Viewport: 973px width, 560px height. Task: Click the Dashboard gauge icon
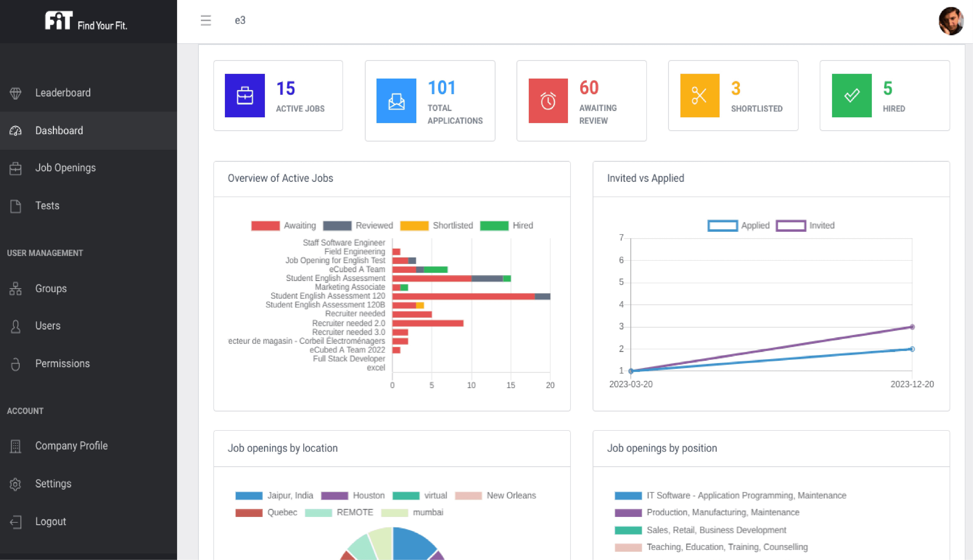click(x=15, y=131)
